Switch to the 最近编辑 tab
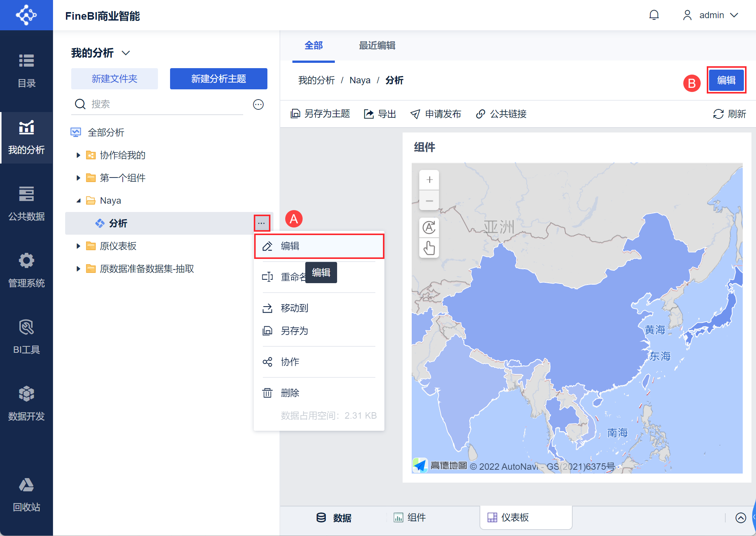Screen dimensions: 756x536 377,46
